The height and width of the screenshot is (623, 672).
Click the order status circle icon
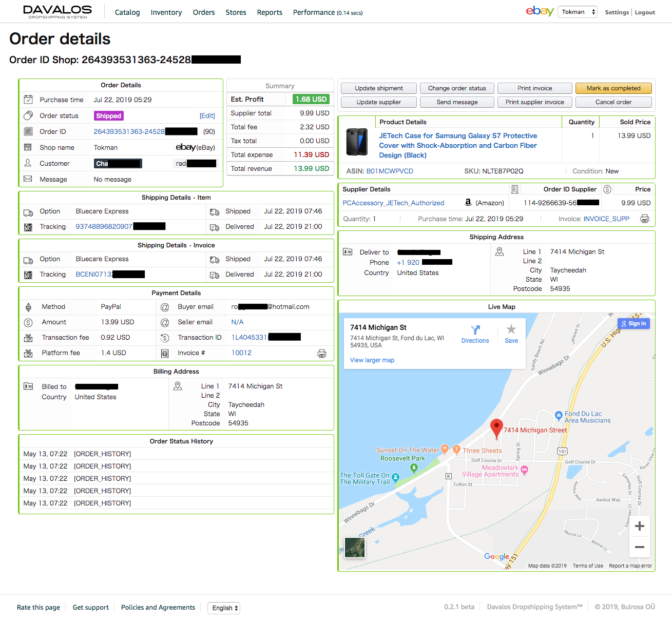[x=28, y=115]
